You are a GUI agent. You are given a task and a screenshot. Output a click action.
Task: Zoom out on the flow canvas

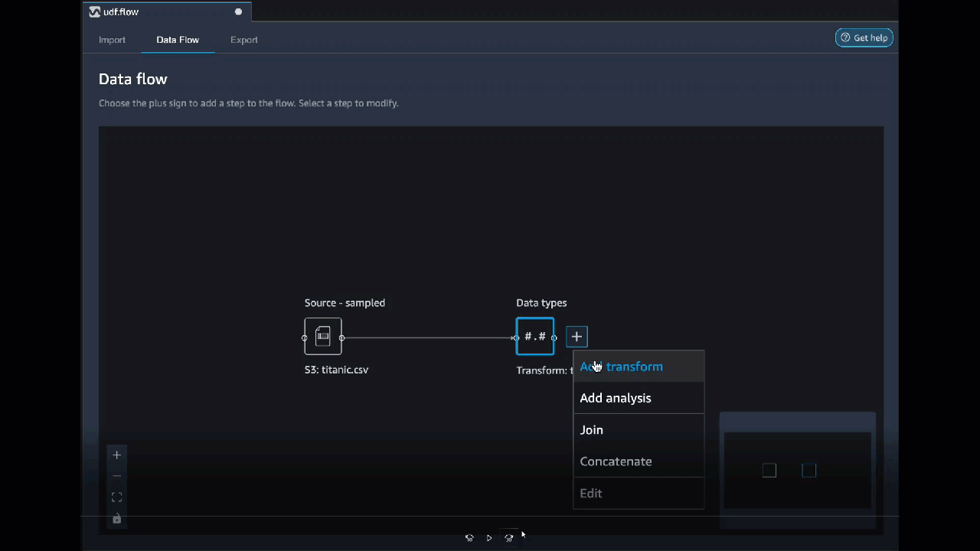(116, 476)
